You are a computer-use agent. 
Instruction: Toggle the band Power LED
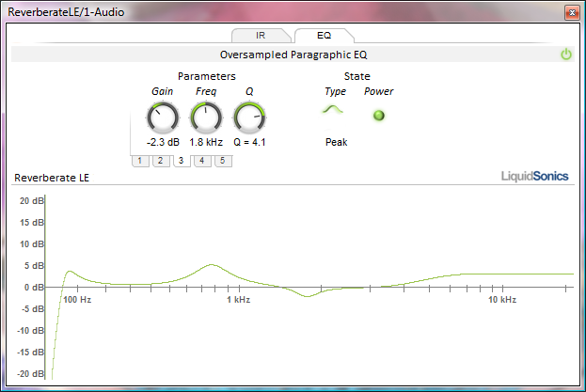(x=378, y=116)
